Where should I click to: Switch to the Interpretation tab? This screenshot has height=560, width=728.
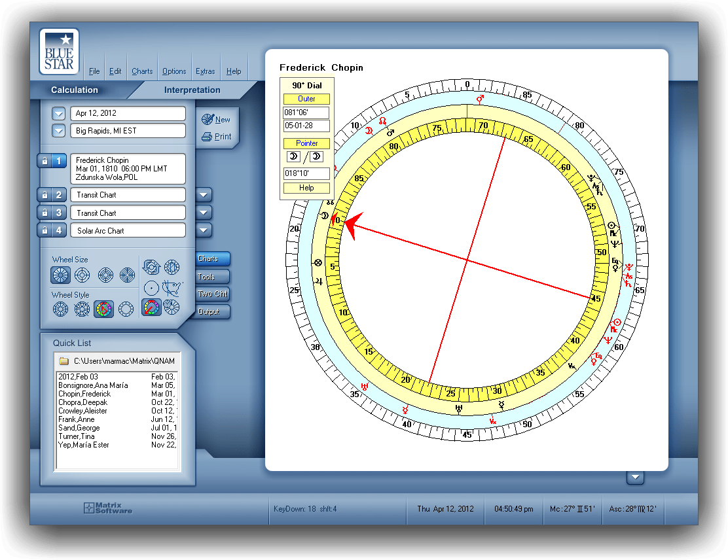(192, 90)
